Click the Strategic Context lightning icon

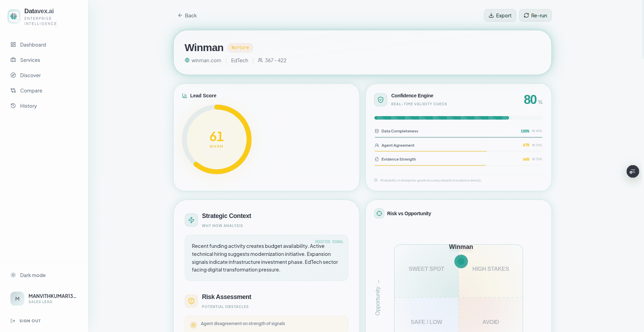point(191,220)
